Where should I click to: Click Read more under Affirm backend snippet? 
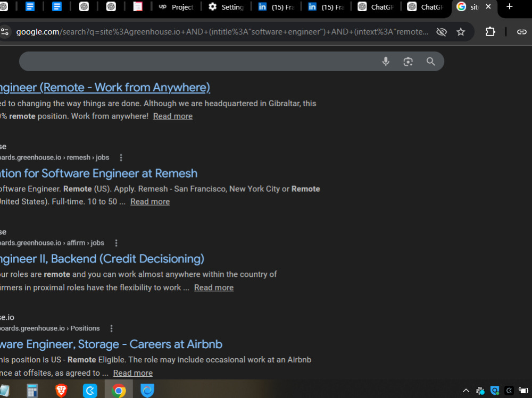(x=214, y=288)
